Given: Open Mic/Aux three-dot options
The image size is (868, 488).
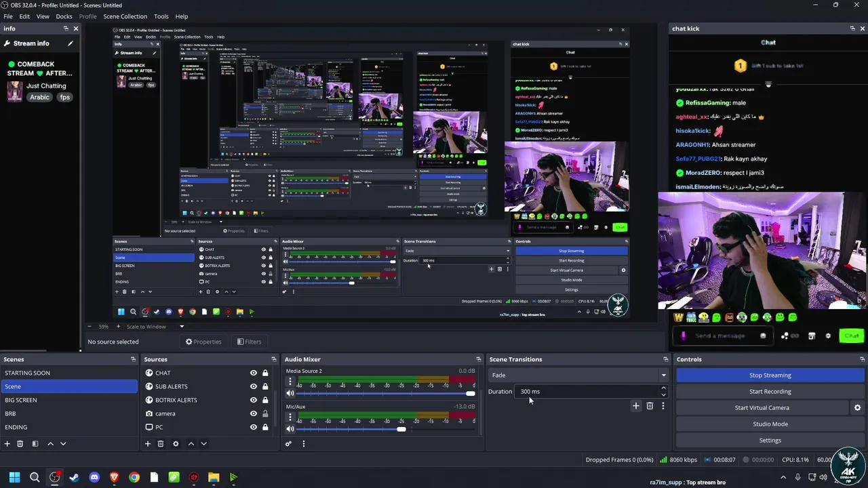Looking at the screenshot, I should coord(290,417).
